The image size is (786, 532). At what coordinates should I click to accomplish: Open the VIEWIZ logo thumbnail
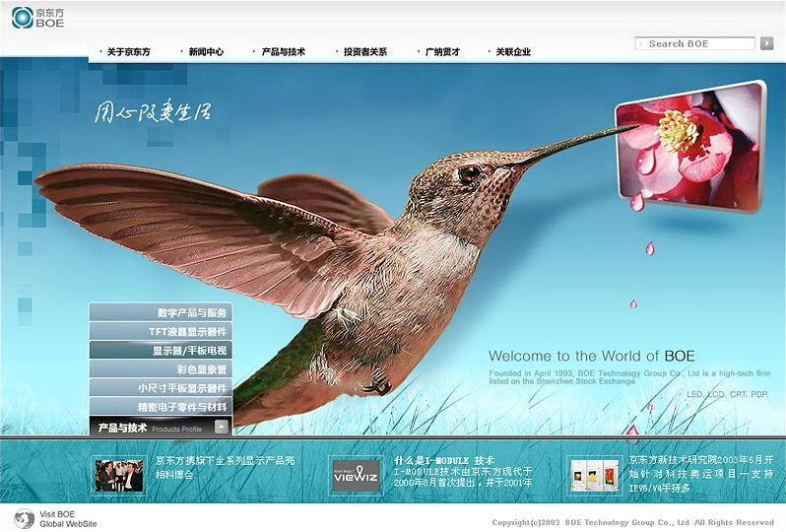point(356,475)
